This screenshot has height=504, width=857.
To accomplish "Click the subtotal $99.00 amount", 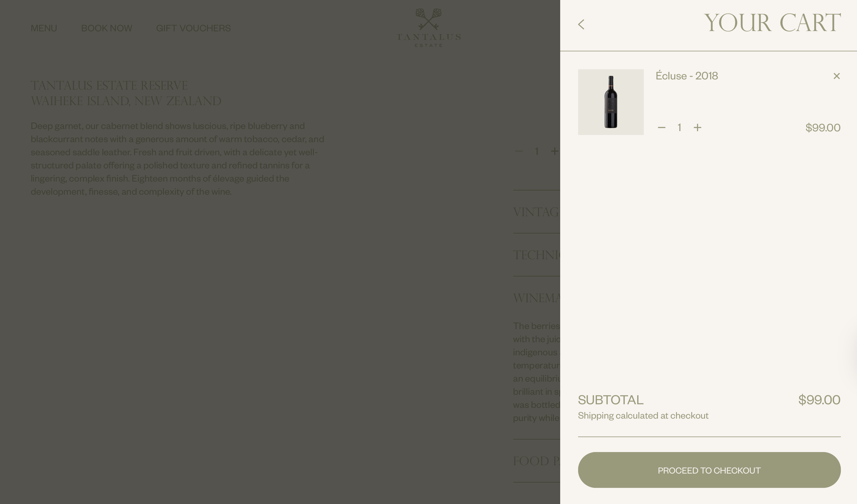I will pyautogui.click(x=819, y=400).
